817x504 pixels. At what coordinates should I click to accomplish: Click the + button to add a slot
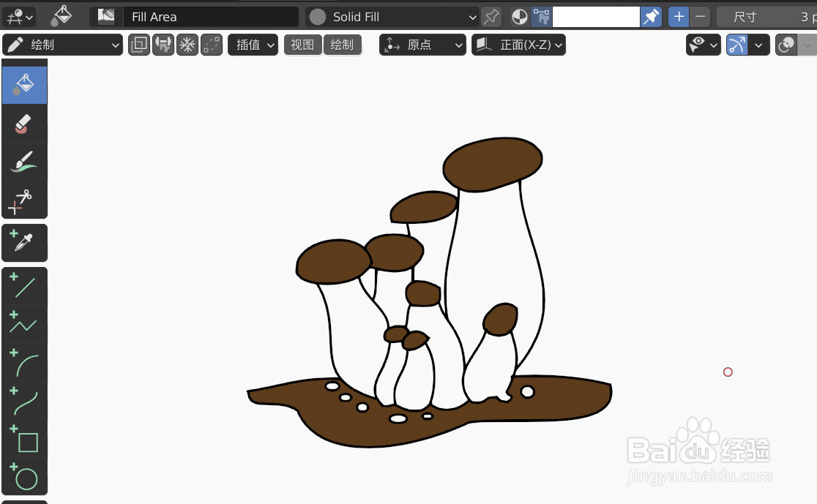(678, 16)
